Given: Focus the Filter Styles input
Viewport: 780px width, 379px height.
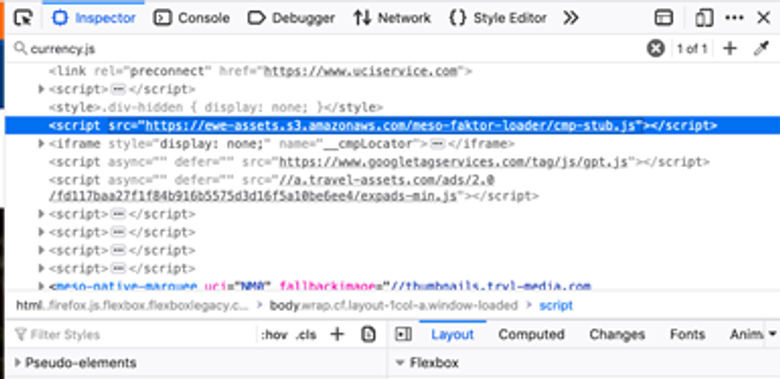Looking at the screenshot, I should (x=134, y=335).
